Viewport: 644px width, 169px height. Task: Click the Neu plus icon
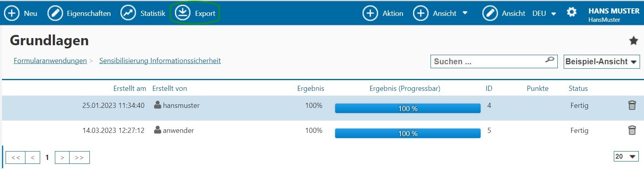(12, 13)
